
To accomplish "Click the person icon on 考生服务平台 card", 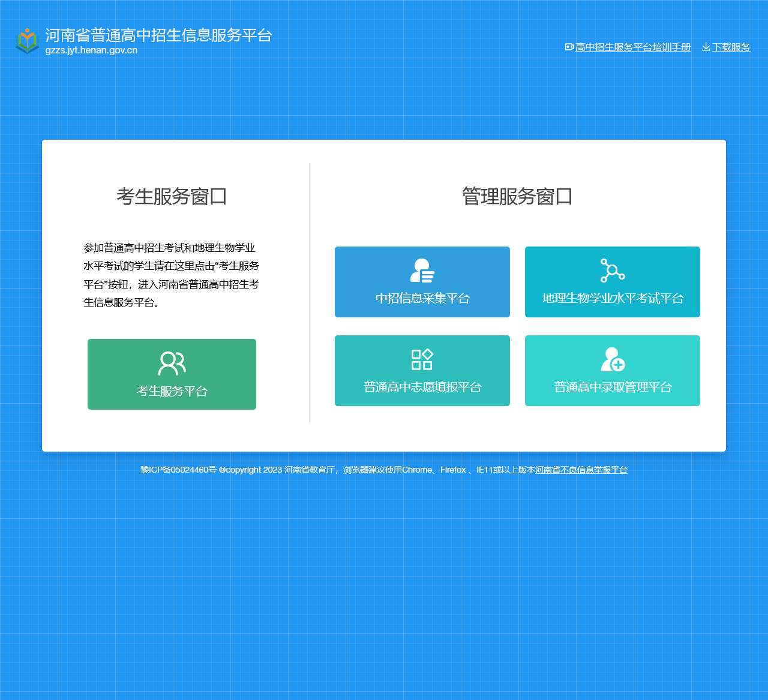I will [x=172, y=362].
